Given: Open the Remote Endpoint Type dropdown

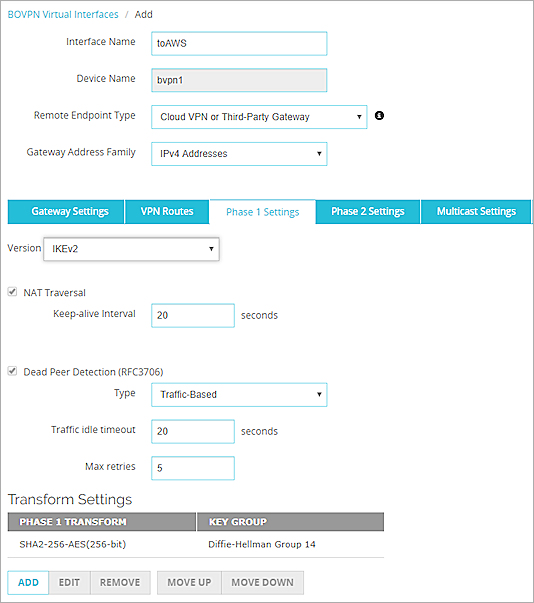Looking at the screenshot, I should coord(259,117).
